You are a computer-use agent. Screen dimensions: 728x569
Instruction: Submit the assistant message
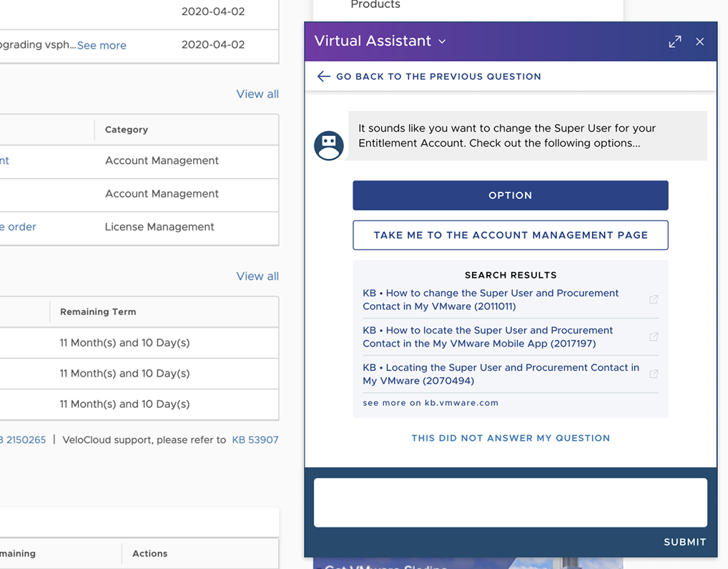coord(685,542)
